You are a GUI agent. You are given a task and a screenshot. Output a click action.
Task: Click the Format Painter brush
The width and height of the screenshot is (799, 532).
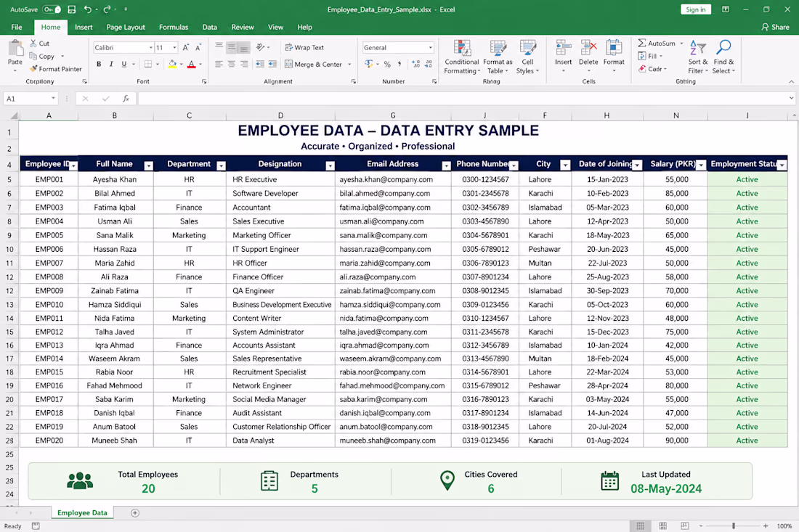click(x=55, y=69)
